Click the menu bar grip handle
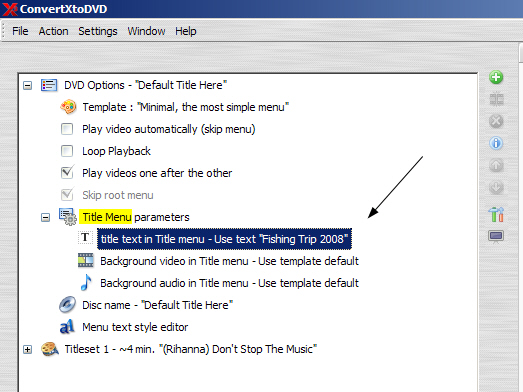 point(4,31)
